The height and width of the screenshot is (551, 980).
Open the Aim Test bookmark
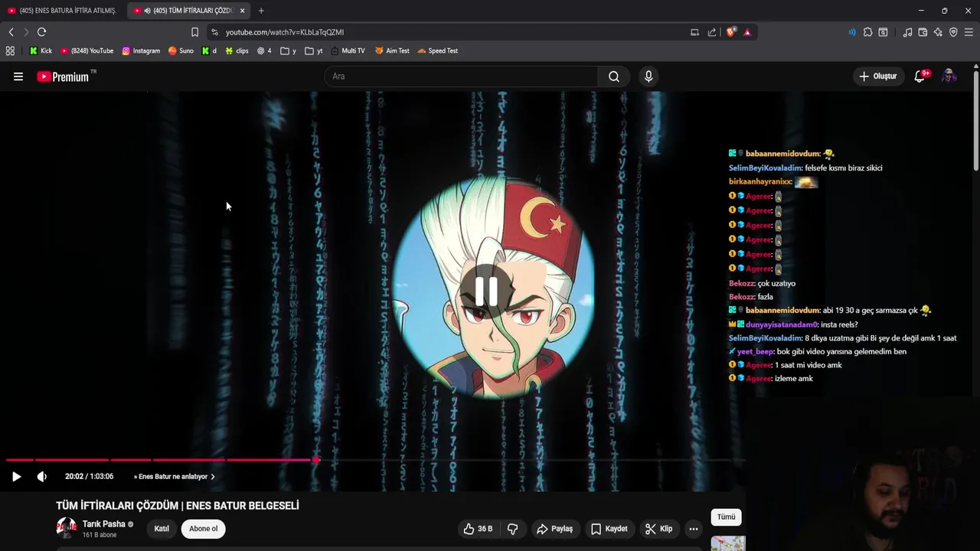[392, 51]
